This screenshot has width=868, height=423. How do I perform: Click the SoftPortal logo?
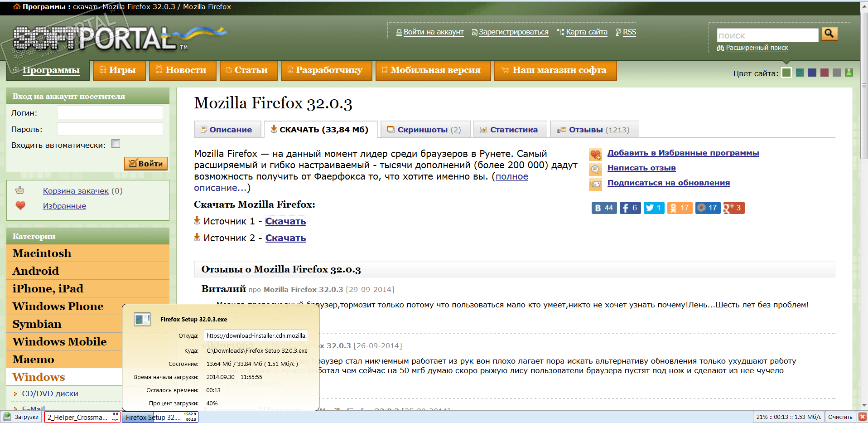[120, 37]
